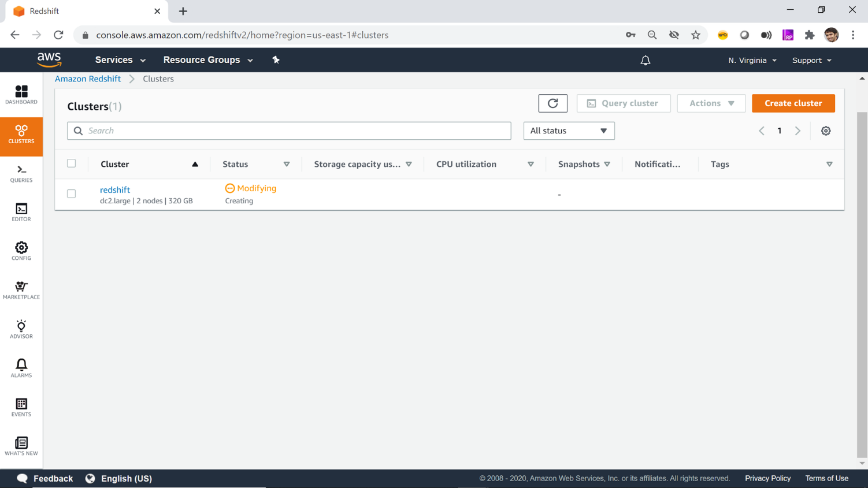This screenshot has width=868, height=488.
Task: Open the Snapshots column sort arrow
Action: pos(607,165)
